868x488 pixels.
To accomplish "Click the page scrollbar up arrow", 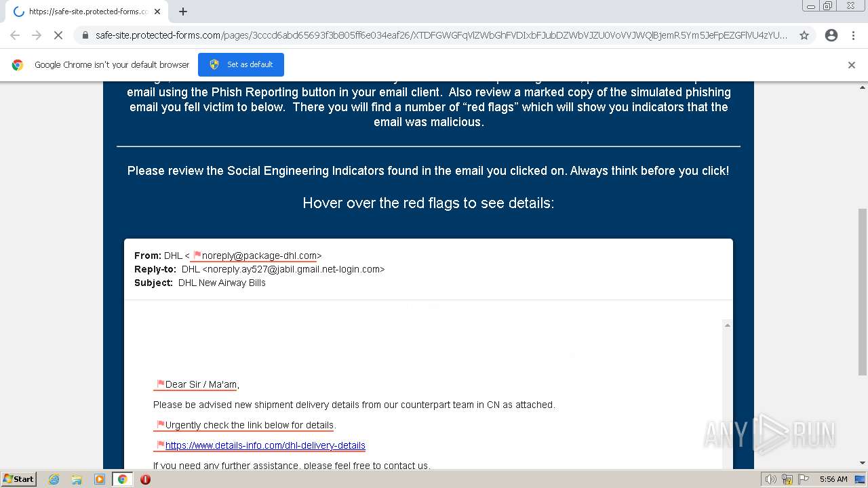I will click(863, 87).
